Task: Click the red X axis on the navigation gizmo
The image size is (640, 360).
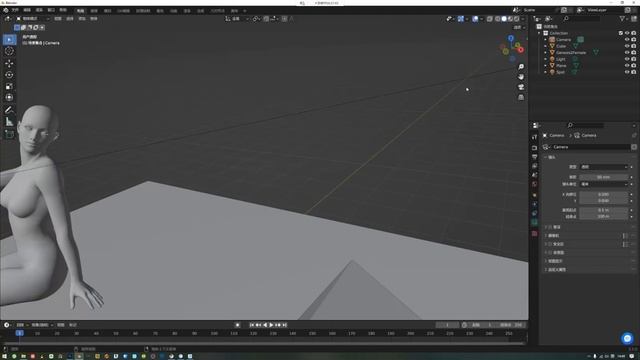Action: tap(521, 50)
